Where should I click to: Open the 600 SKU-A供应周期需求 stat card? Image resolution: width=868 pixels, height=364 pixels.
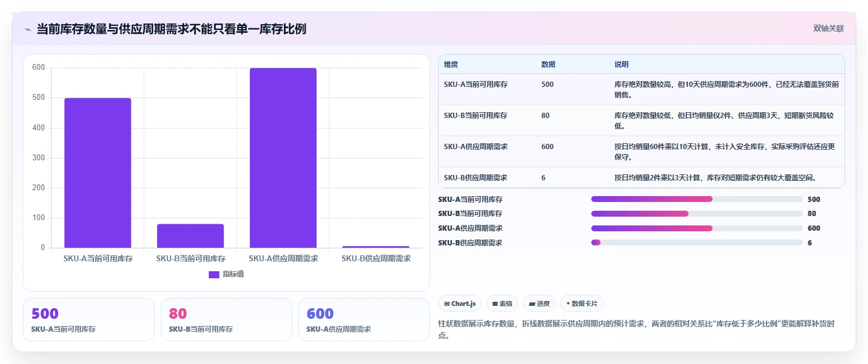364,319
